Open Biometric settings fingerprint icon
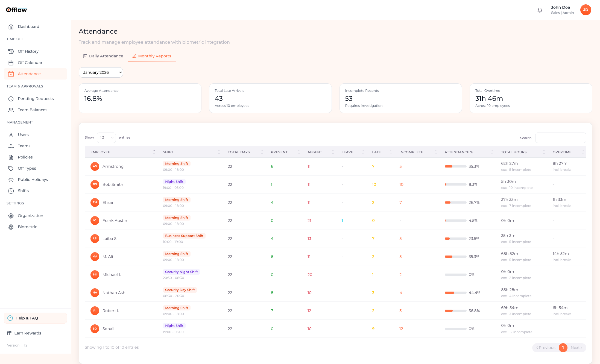The image size is (600, 364). click(x=11, y=227)
